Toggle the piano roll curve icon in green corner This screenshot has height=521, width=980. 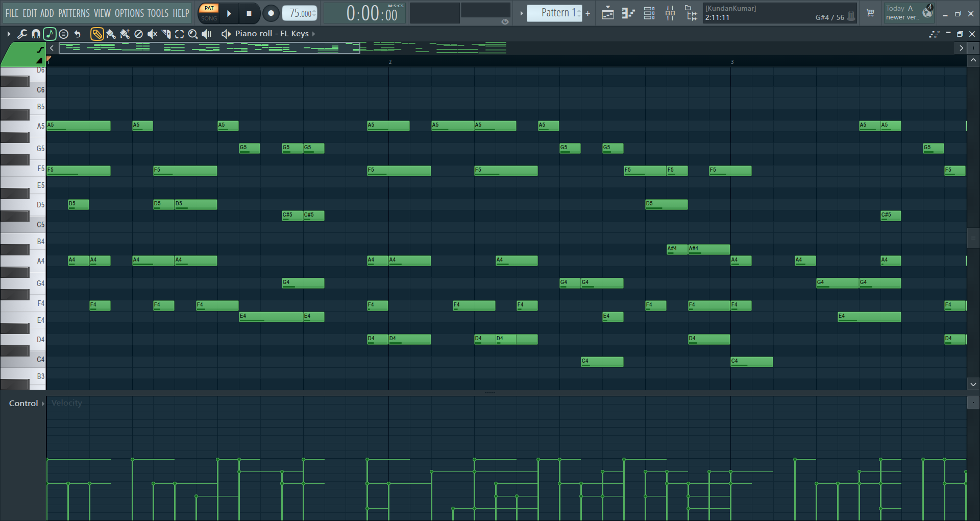click(x=40, y=50)
